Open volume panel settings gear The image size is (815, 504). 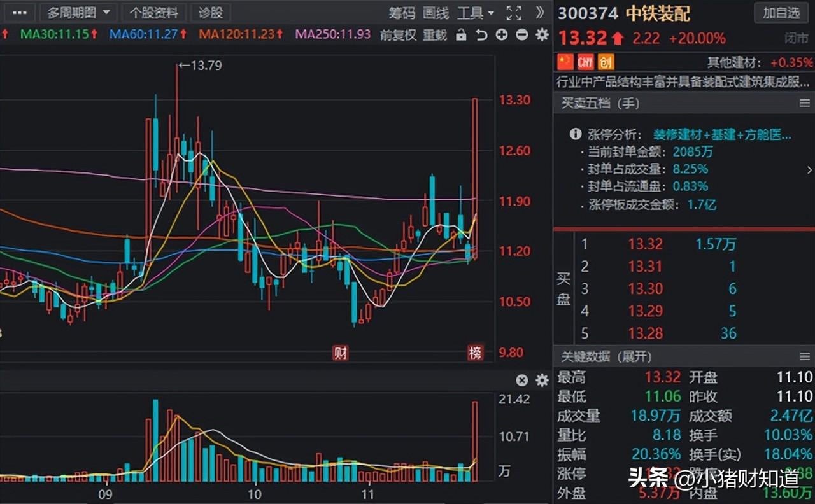point(542,381)
